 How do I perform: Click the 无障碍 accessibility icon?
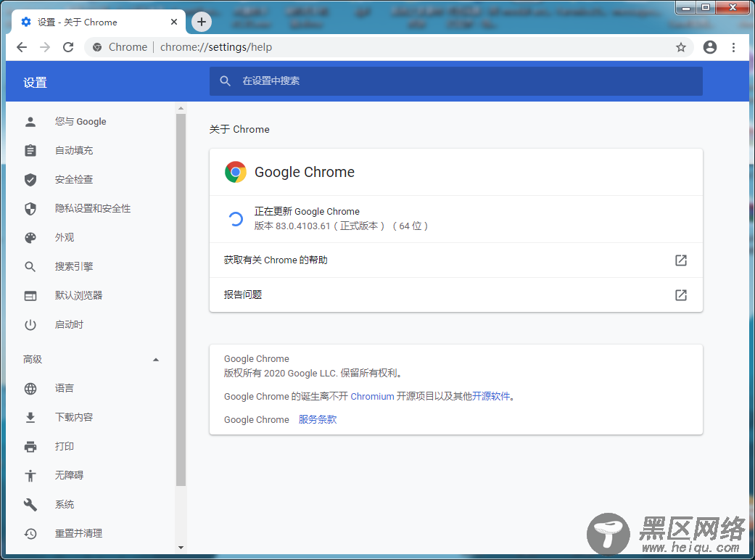[x=30, y=476]
